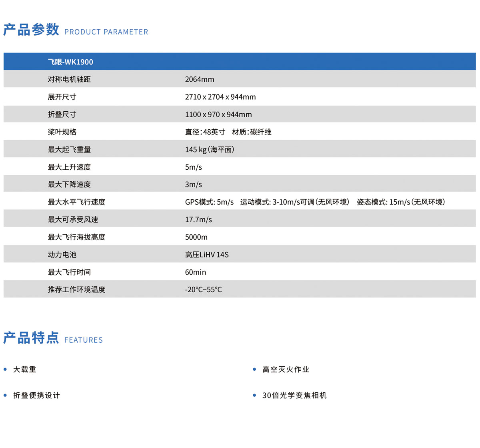This screenshot has width=480, height=448.
Task: Click the 最大飞行海拔高度 row label
Action: 76,237
